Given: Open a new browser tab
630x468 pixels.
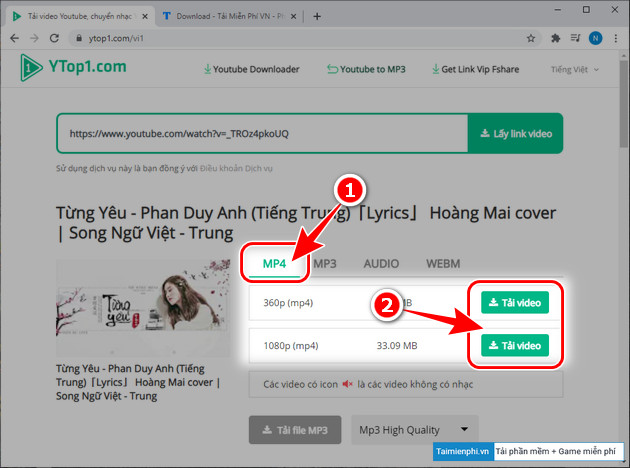Looking at the screenshot, I should coord(317,16).
